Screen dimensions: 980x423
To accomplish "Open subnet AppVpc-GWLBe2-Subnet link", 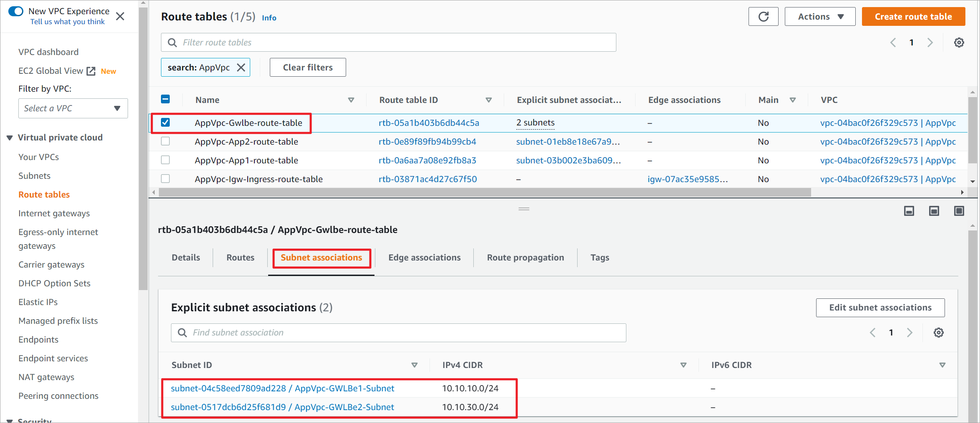I will coord(282,407).
